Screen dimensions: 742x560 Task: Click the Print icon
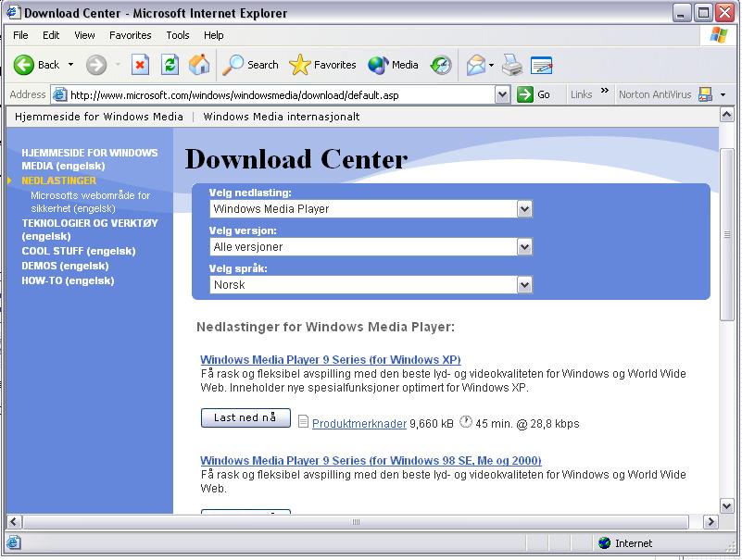pyautogui.click(x=512, y=65)
